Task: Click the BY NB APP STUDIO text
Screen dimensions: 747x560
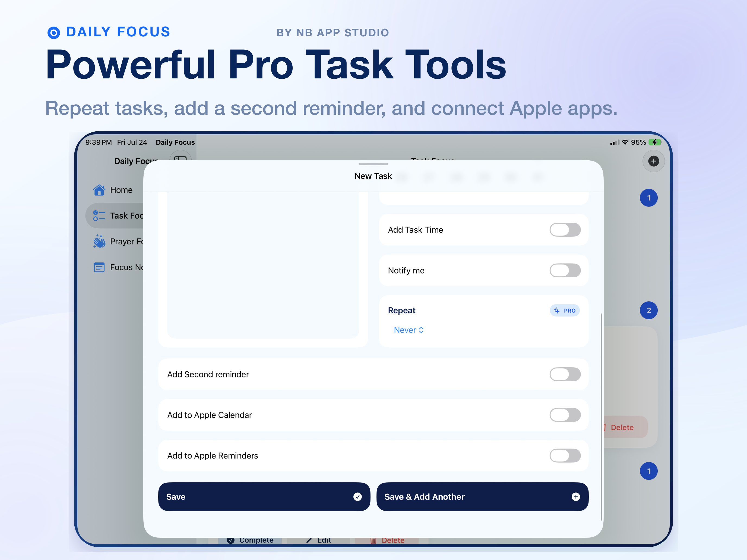Action: (333, 33)
